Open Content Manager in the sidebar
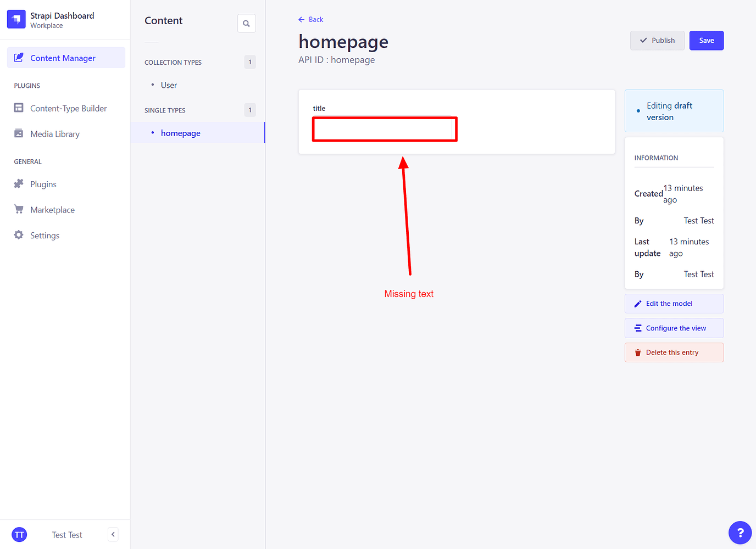This screenshot has width=756, height=549. [66, 58]
